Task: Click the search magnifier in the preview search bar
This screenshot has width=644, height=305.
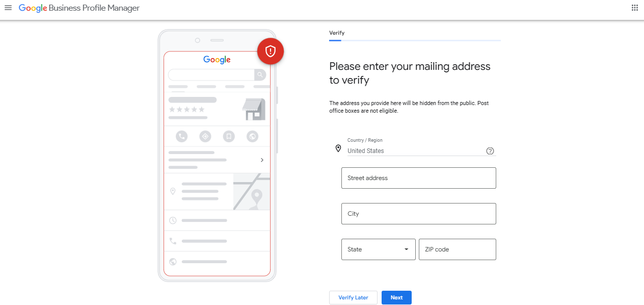Action: [x=260, y=74]
